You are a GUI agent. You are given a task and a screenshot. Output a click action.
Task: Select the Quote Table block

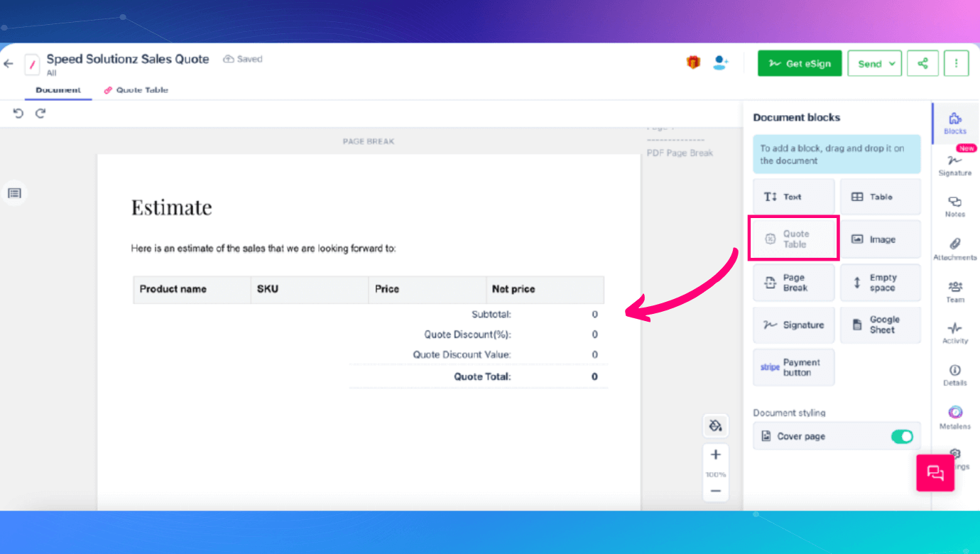(794, 239)
